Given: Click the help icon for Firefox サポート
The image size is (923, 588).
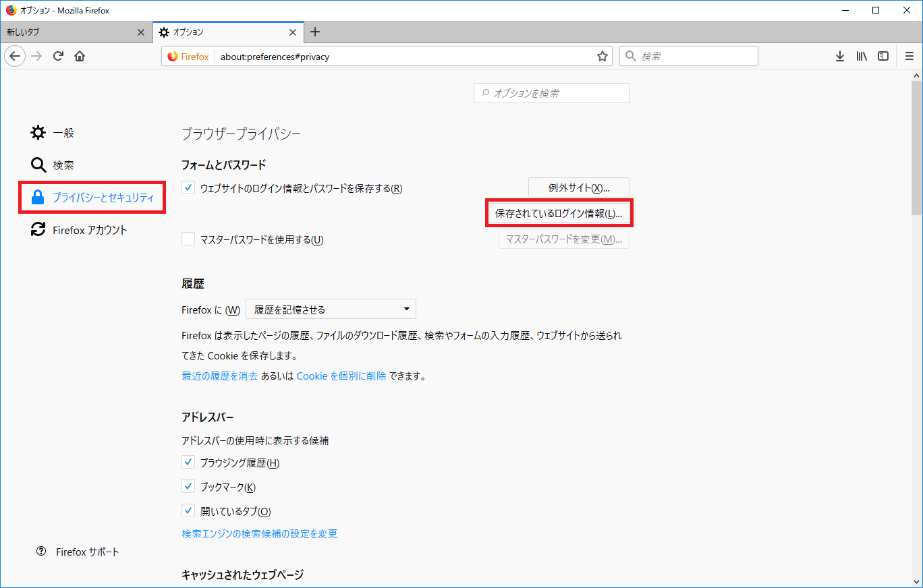Looking at the screenshot, I should tap(41, 552).
